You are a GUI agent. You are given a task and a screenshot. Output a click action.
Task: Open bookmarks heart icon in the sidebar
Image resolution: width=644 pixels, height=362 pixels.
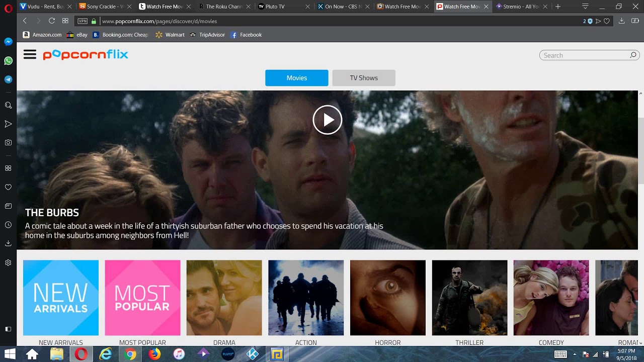pos(8,187)
